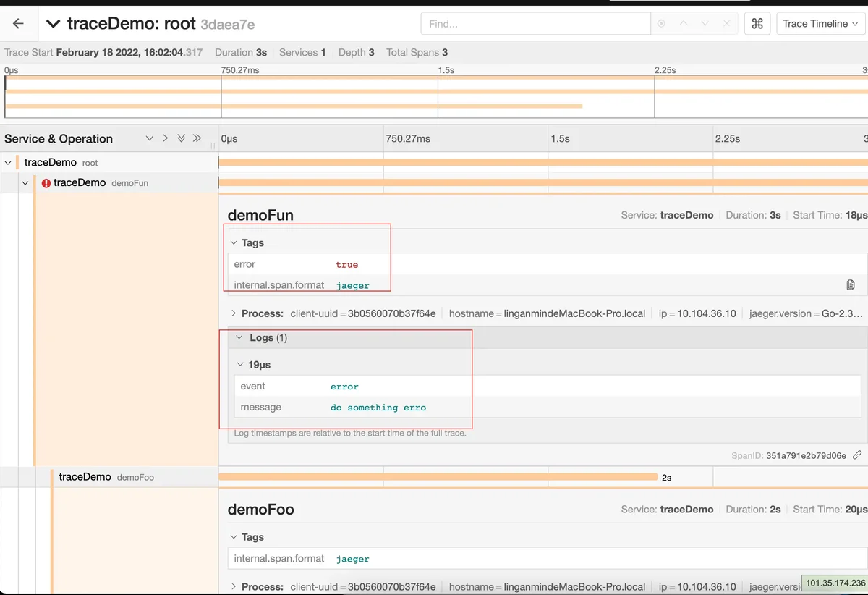Click the hostname linganmindeMacBook-Pro.local under demoFun
The height and width of the screenshot is (595, 868).
click(547, 313)
